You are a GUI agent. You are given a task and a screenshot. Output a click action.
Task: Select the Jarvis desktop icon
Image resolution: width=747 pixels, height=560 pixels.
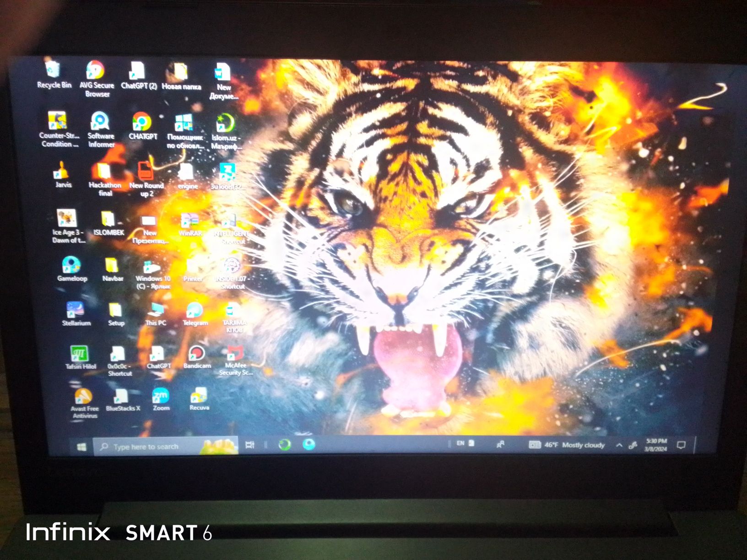coord(63,174)
